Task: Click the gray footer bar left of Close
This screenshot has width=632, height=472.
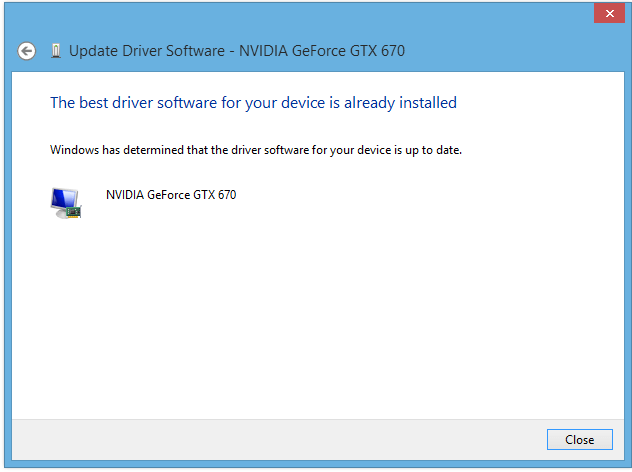Action: tap(278, 439)
